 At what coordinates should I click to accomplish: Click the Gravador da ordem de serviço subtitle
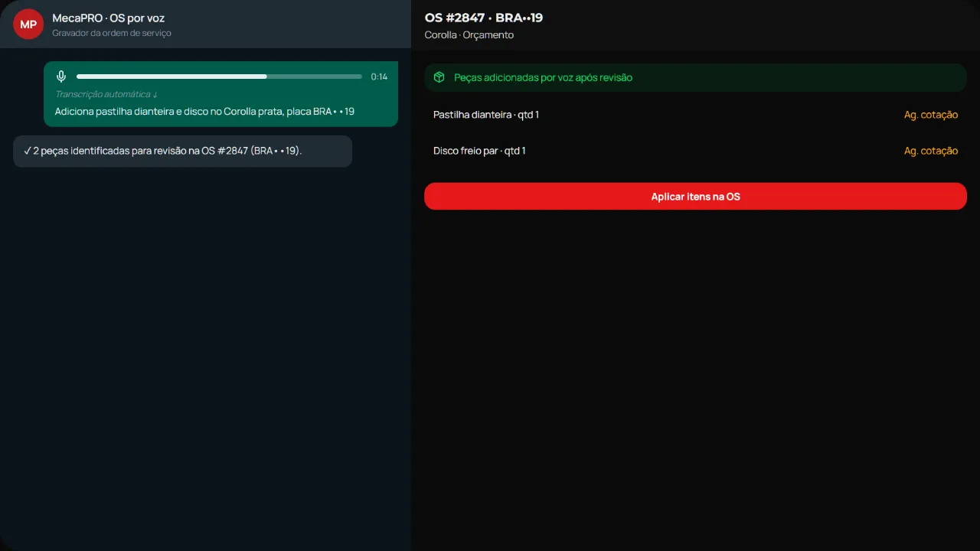point(112,33)
